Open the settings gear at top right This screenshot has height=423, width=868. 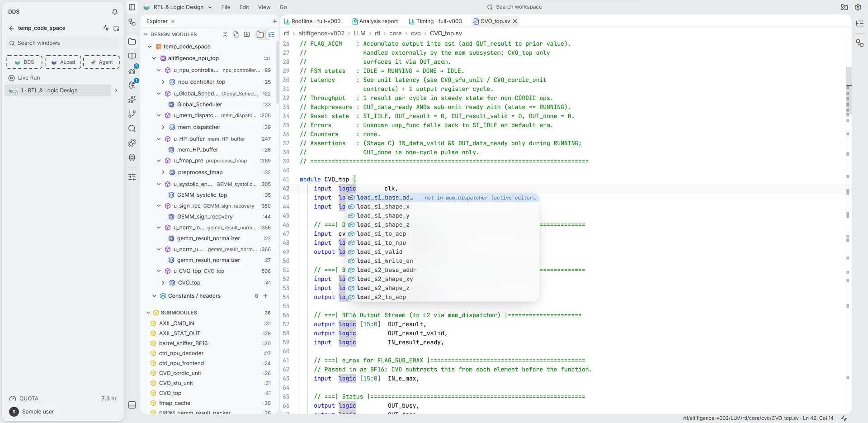coord(858,7)
